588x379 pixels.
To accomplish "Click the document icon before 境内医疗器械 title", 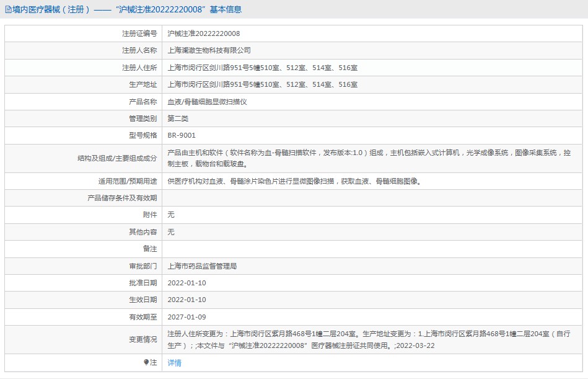I will [8, 9].
